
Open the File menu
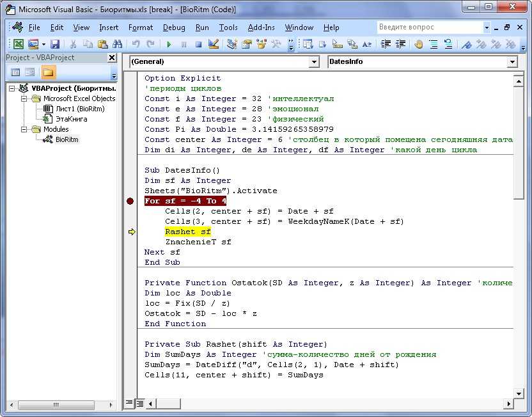click(35, 28)
